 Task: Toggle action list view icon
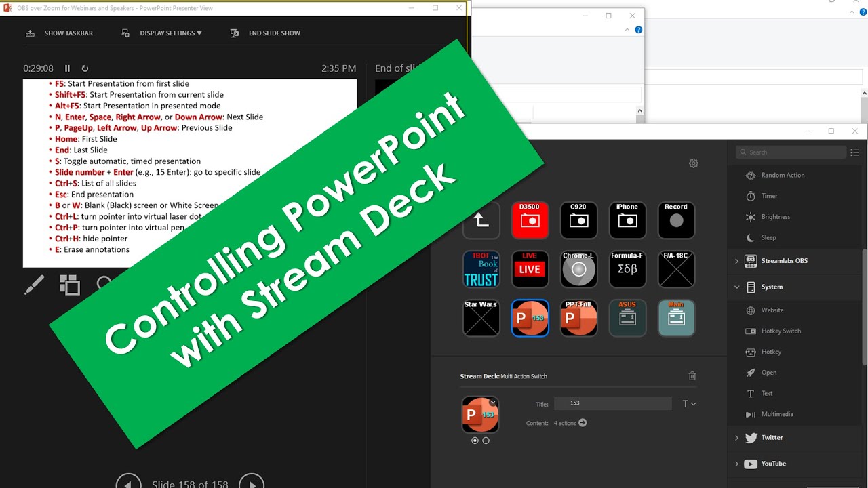coord(854,152)
